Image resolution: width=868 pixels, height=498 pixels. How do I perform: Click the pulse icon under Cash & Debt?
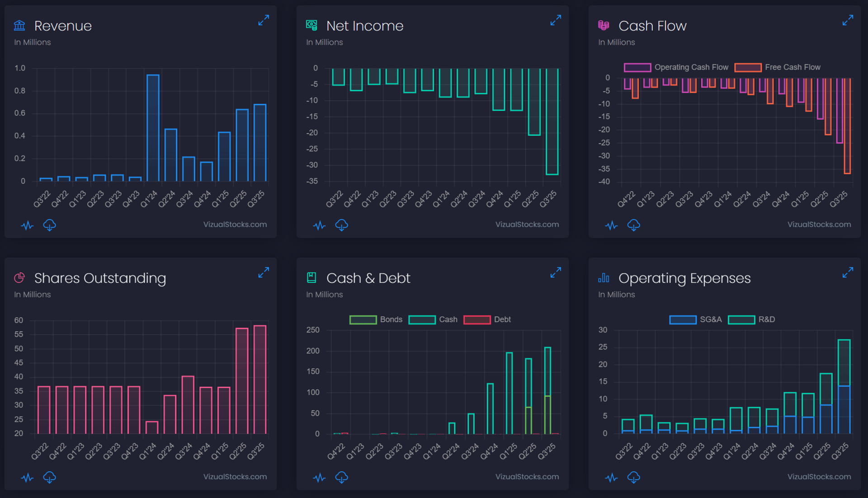(x=319, y=477)
